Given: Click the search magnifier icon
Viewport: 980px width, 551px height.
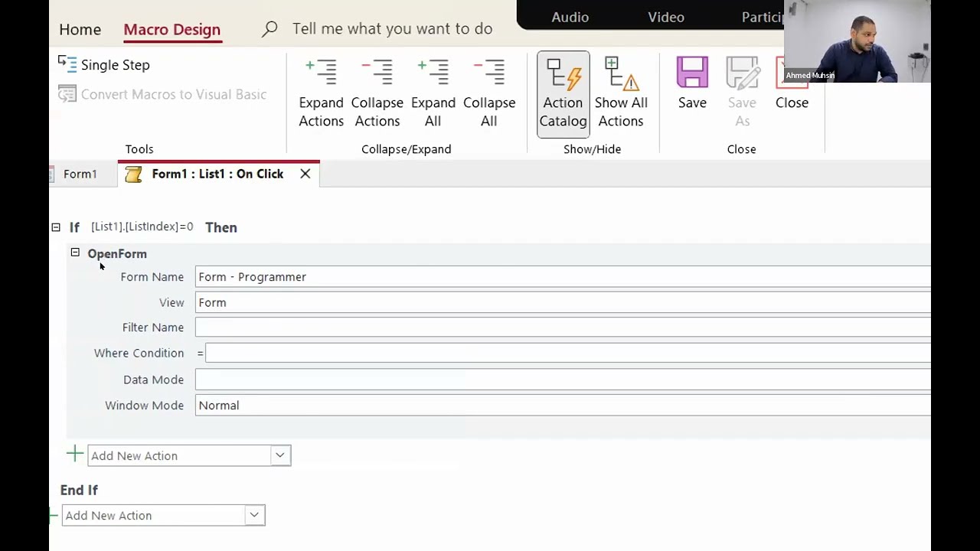Looking at the screenshot, I should point(269,29).
